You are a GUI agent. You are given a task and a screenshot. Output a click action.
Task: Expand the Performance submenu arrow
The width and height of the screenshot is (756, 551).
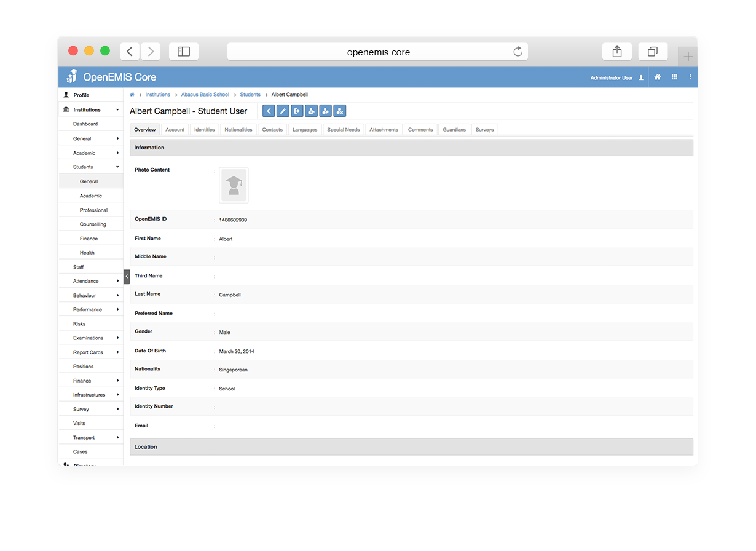tap(117, 309)
